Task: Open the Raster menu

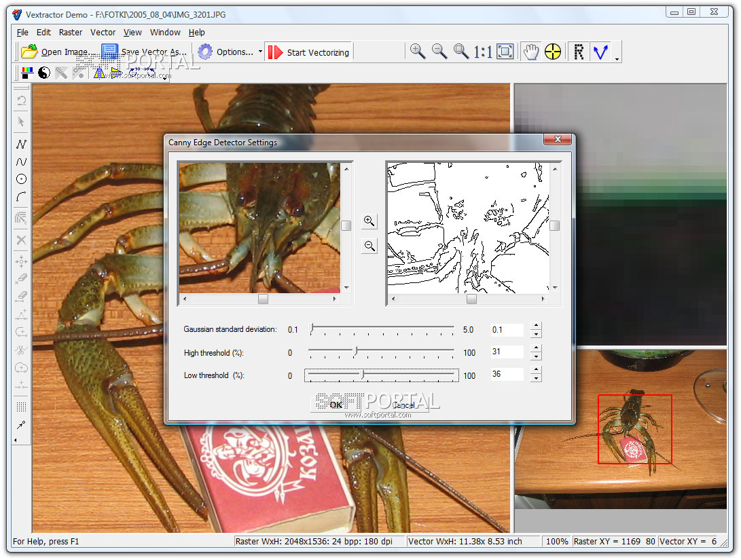Action: (71, 32)
